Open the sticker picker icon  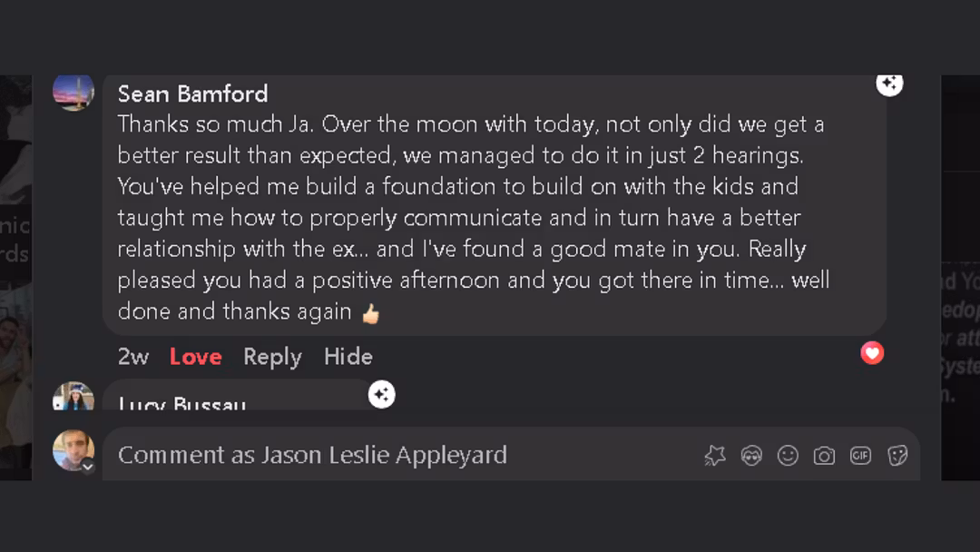click(x=897, y=456)
